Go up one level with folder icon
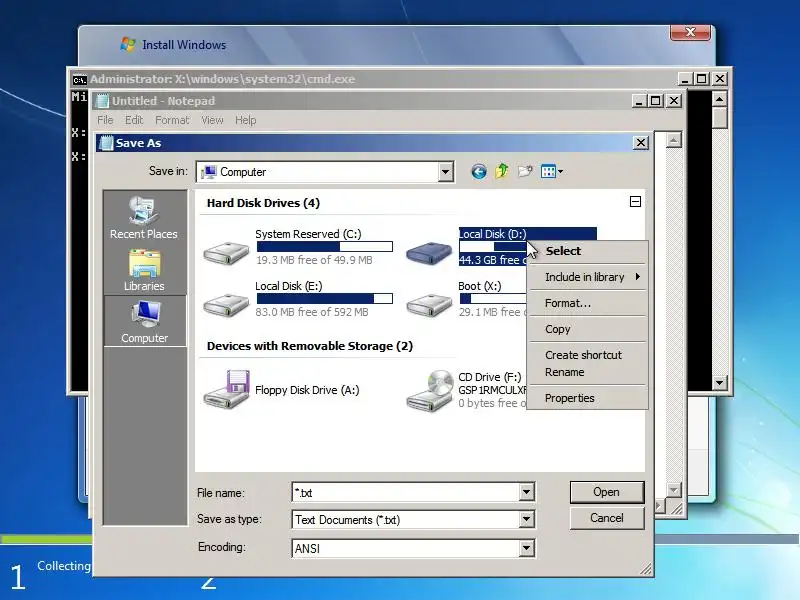 pos(502,171)
